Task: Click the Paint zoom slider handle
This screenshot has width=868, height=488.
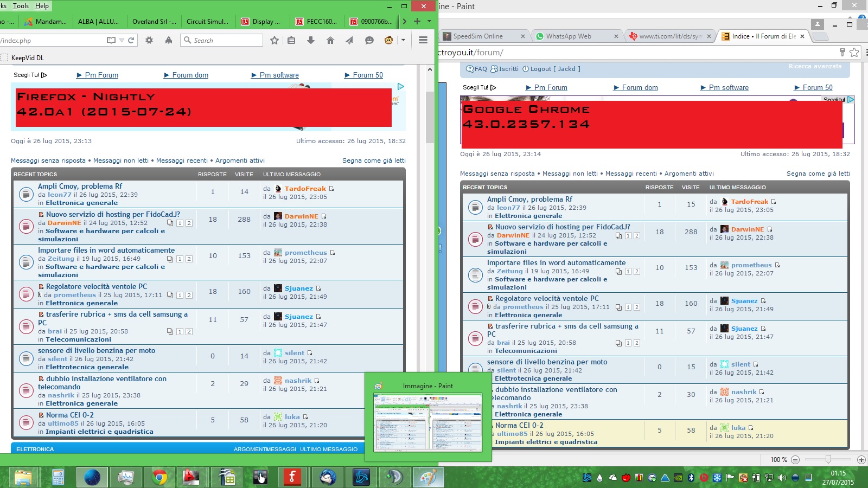Action: (828, 459)
